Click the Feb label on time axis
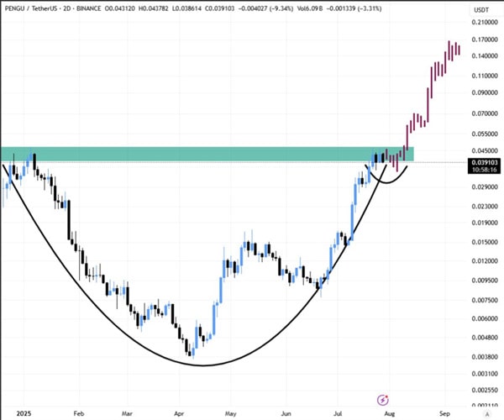 tap(79, 413)
